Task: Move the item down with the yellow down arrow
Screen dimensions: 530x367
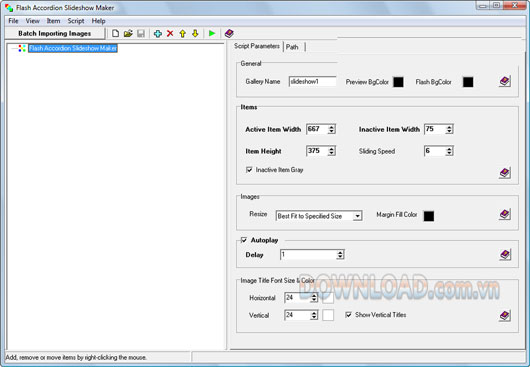Action: pyautogui.click(x=195, y=33)
